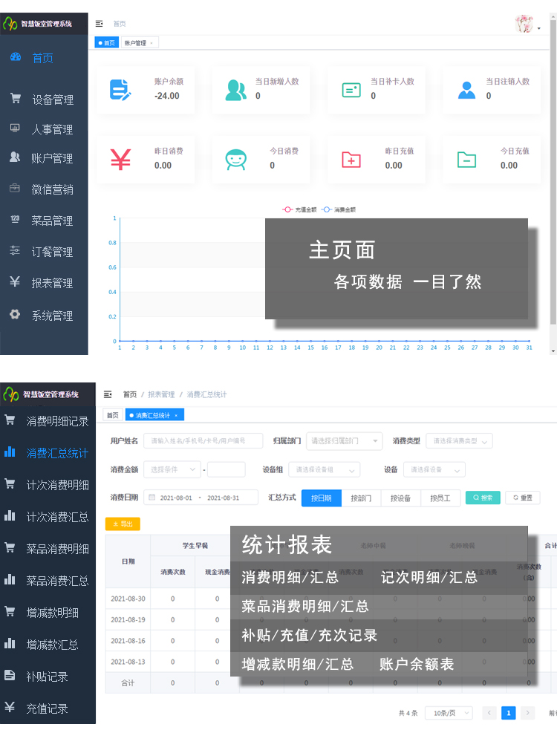This screenshot has height=756, width=557.
Task: Click the 昨日消费 red yen icon
Action: (120, 160)
